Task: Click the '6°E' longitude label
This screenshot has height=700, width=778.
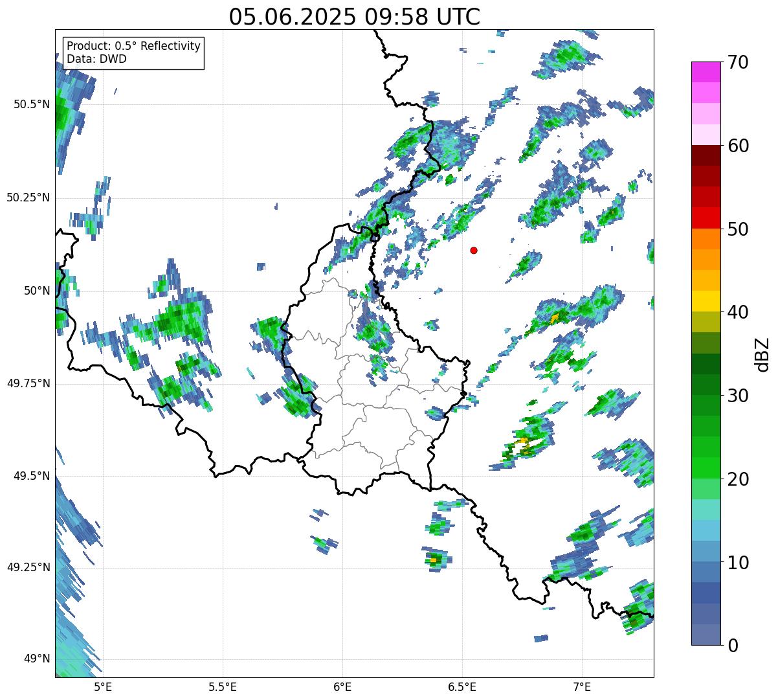Action: (x=342, y=686)
